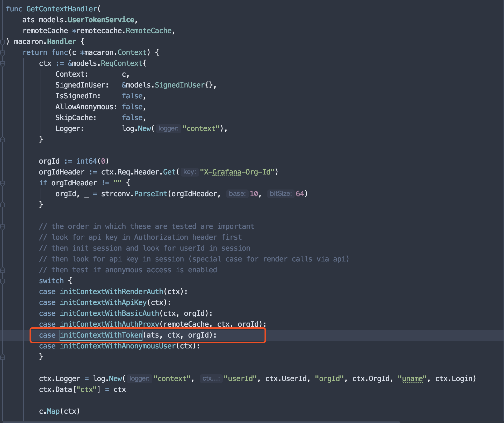Click "userId" string in ctx.Logger line
Viewport: 504px width, 423px height.
[240, 378]
